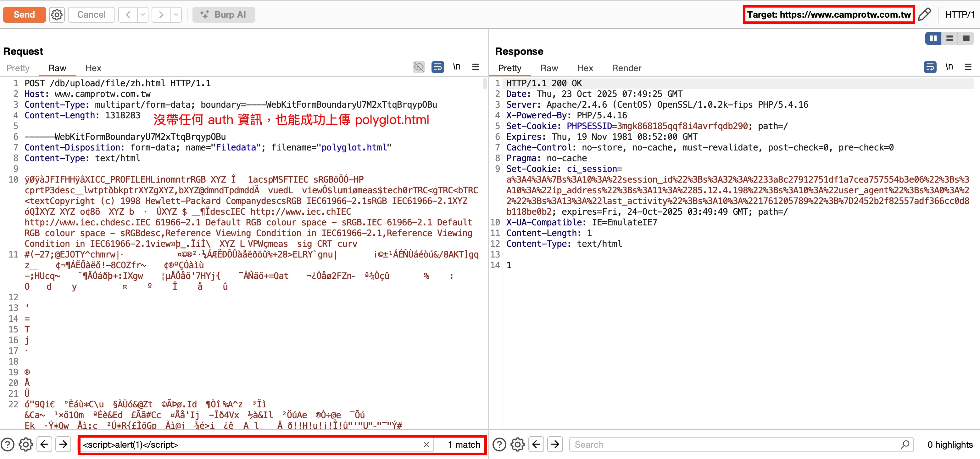980x459 pixels.
Task: Open response search help icon
Action: [499, 445]
